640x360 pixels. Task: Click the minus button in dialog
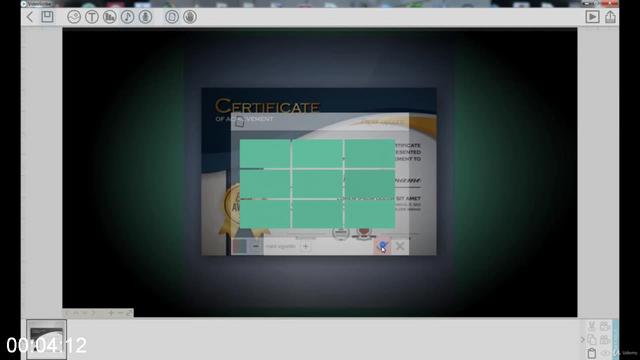point(256,246)
